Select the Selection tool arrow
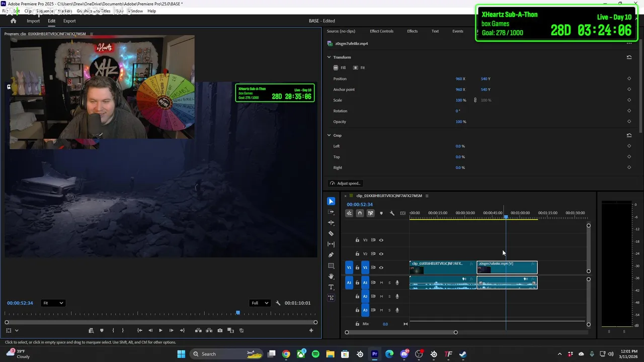This screenshot has height=362, width=644. [331, 201]
